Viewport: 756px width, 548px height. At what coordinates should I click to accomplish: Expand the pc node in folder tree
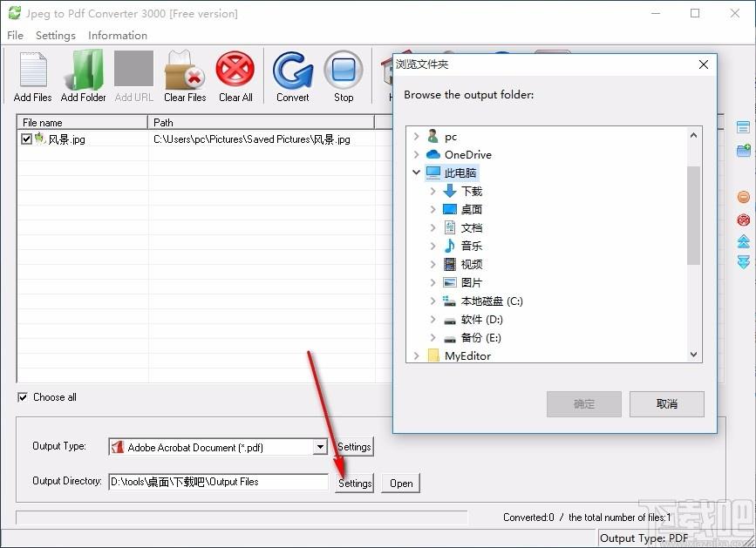[x=417, y=137]
